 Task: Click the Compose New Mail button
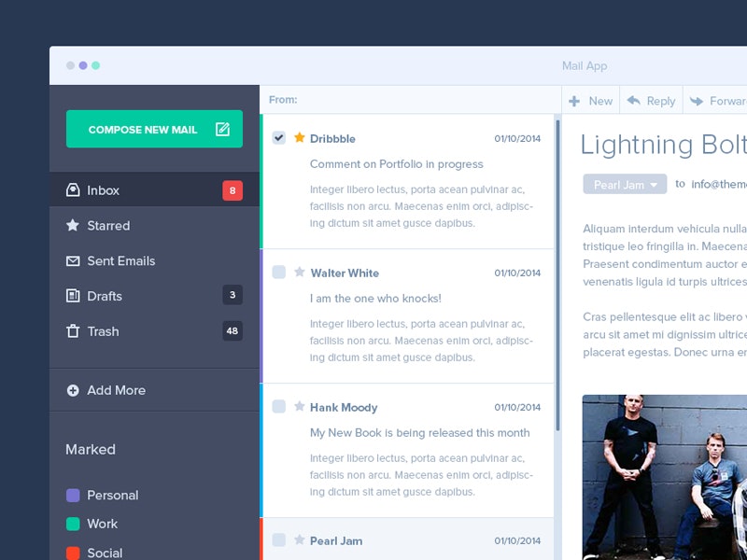click(x=154, y=129)
